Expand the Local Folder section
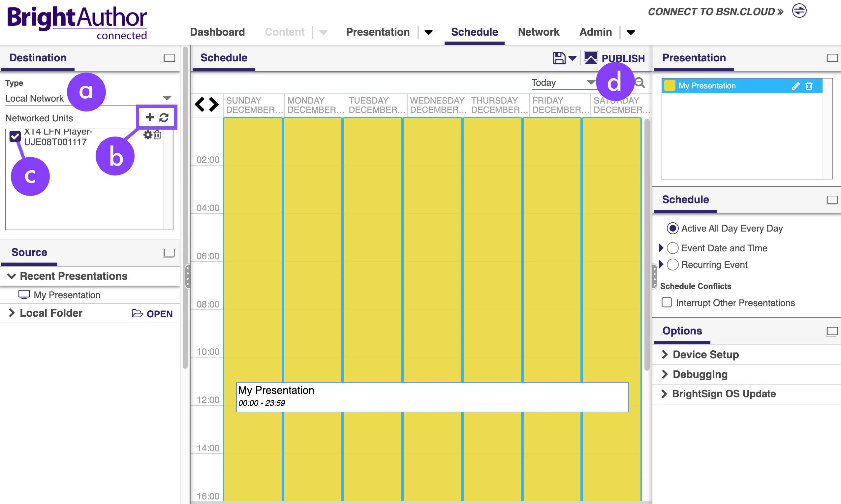The width and height of the screenshot is (841, 504). click(x=12, y=313)
